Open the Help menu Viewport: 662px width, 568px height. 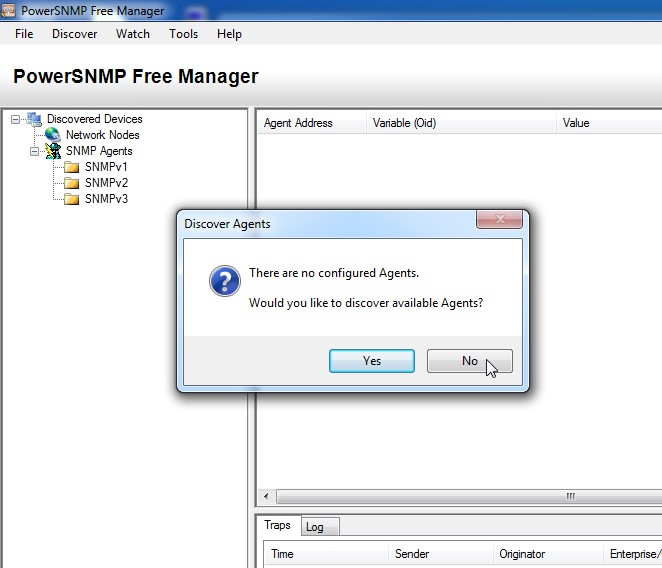pyautogui.click(x=229, y=34)
